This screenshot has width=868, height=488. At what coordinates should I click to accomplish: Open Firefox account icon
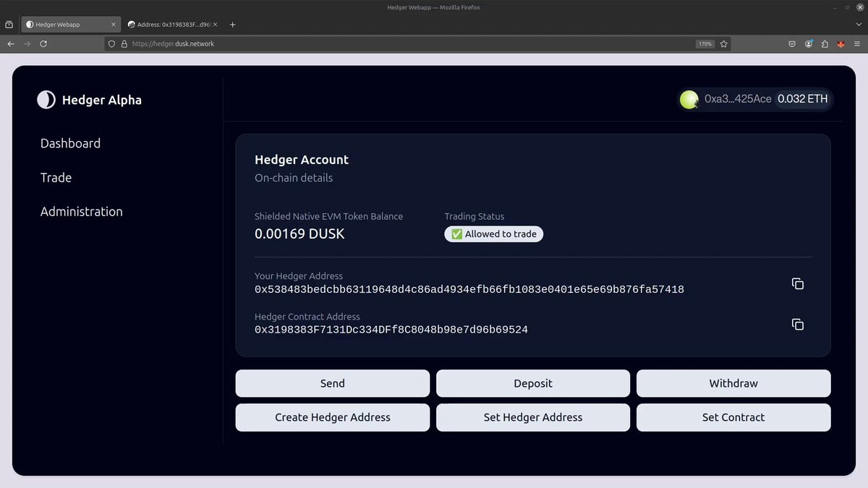[x=809, y=43]
